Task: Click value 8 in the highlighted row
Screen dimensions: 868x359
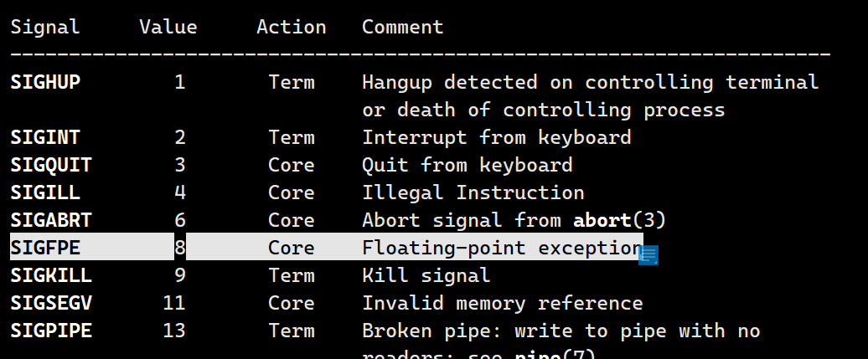Action: 180,248
